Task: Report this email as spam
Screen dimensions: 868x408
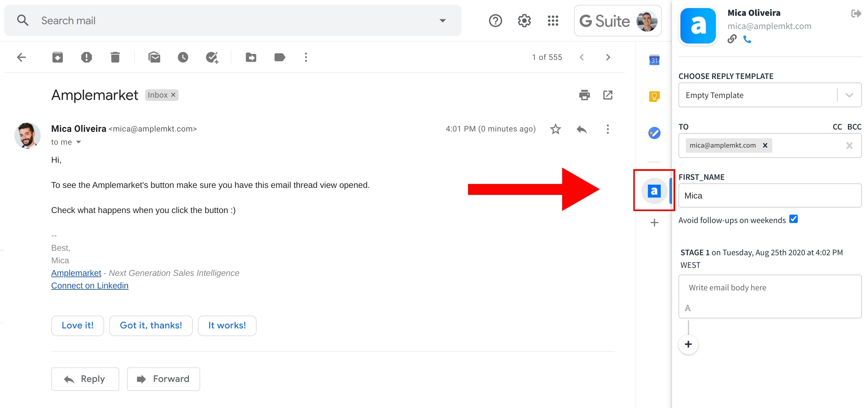Action: tap(86, 57)
